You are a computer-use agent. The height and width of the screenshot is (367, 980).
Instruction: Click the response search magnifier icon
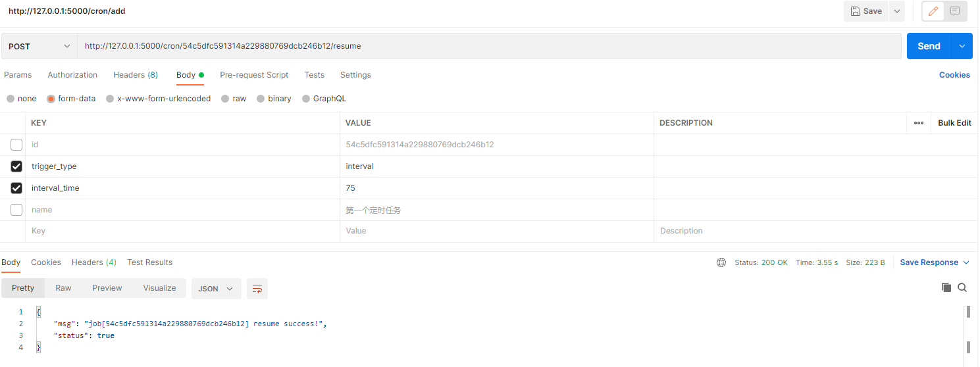click(x=962, y=287)
